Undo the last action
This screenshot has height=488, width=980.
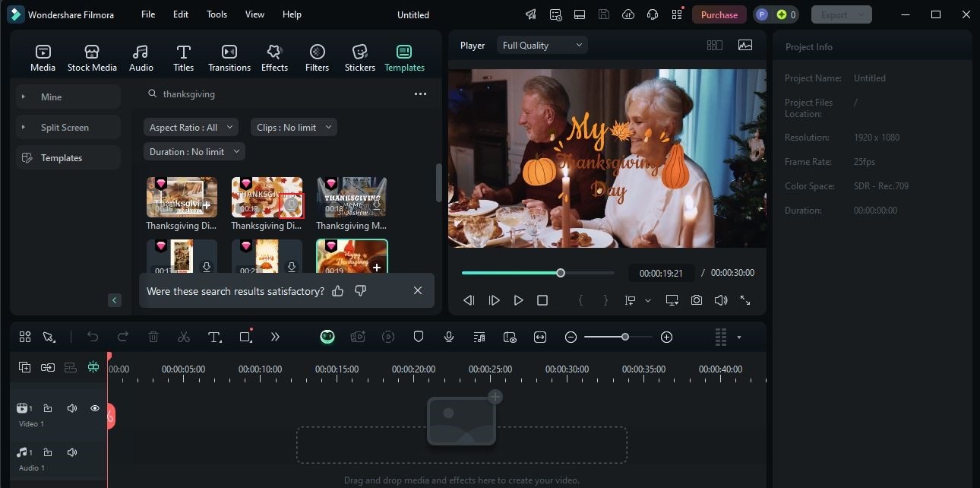click(93, 337)
